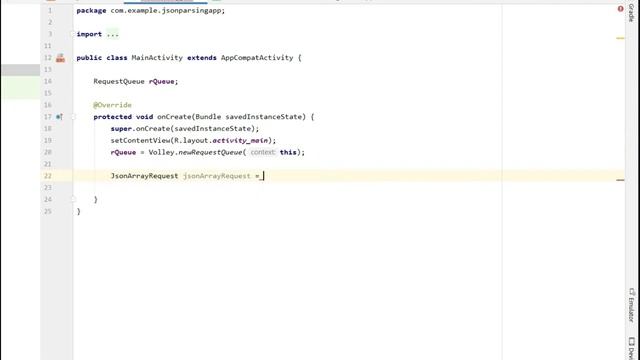Click line number 22 in the gutter
Screen dimensions: 640x360
48,176
